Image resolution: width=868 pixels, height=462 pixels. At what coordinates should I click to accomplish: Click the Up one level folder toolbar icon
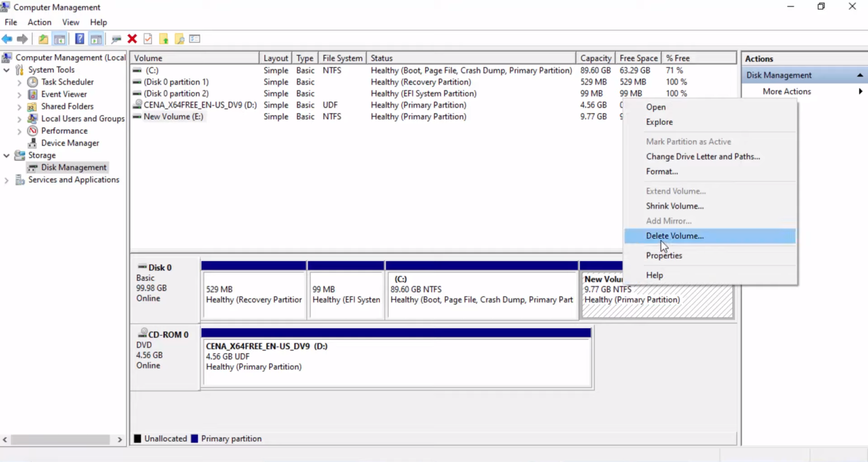pos(43,38)
